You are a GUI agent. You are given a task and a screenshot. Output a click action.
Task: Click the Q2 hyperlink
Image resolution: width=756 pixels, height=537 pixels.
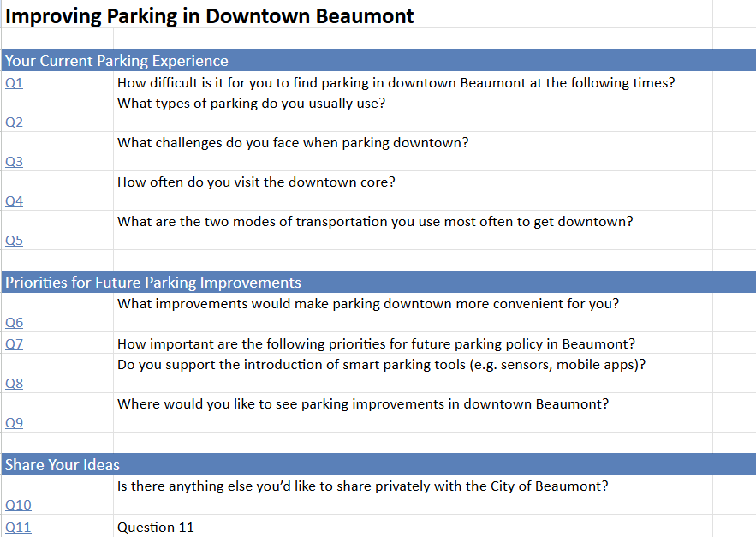click(14, 122)
